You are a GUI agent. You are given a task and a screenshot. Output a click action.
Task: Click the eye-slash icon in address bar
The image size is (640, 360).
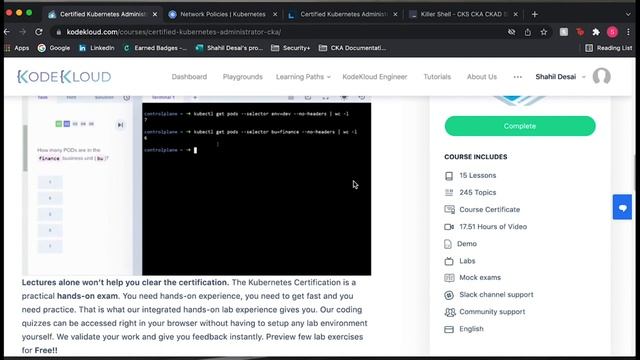pyautogui.click(x=511, y=32)
